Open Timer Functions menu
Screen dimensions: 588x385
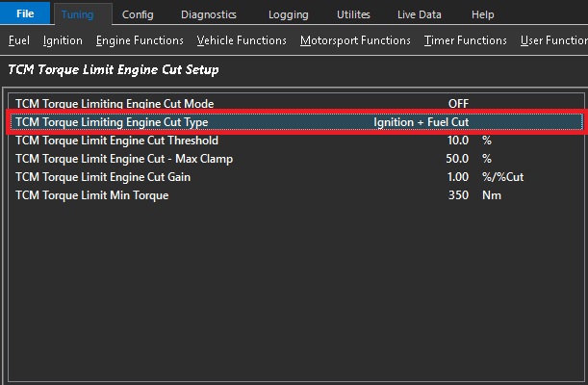click(465, 40)
